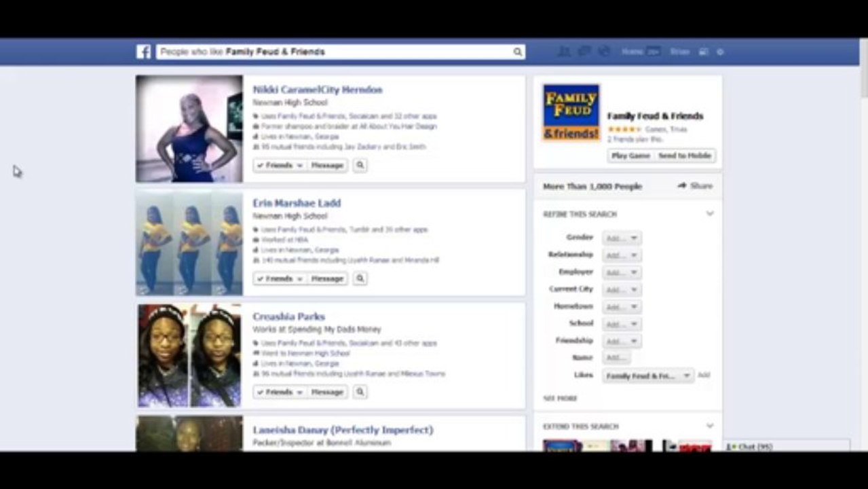Open Creashia Parks' profile name
The width and height of the screenshot is (868, 489).
point(288,316)
